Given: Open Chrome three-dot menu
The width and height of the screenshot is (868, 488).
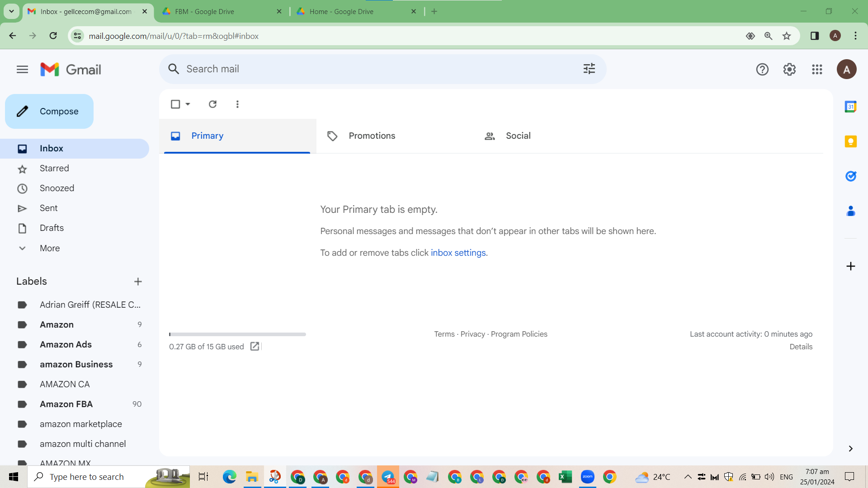Looking at the screenshot, I should click(x=855, y=36).
